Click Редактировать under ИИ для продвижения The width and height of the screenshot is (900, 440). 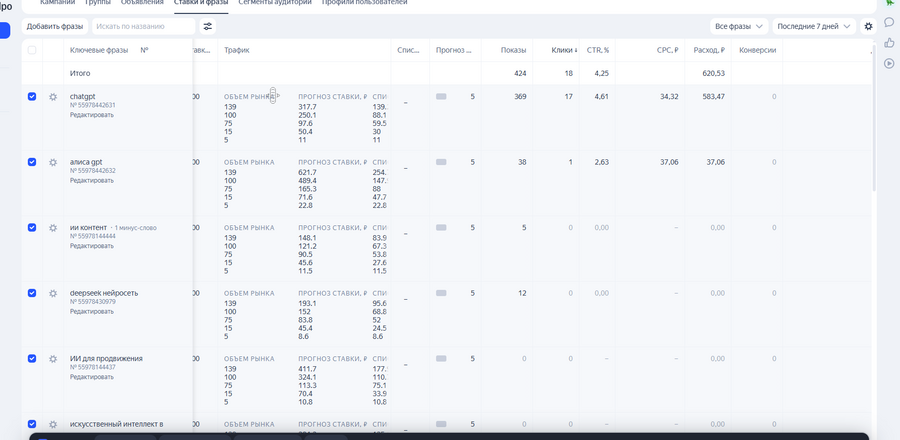(x=92, y=377)
